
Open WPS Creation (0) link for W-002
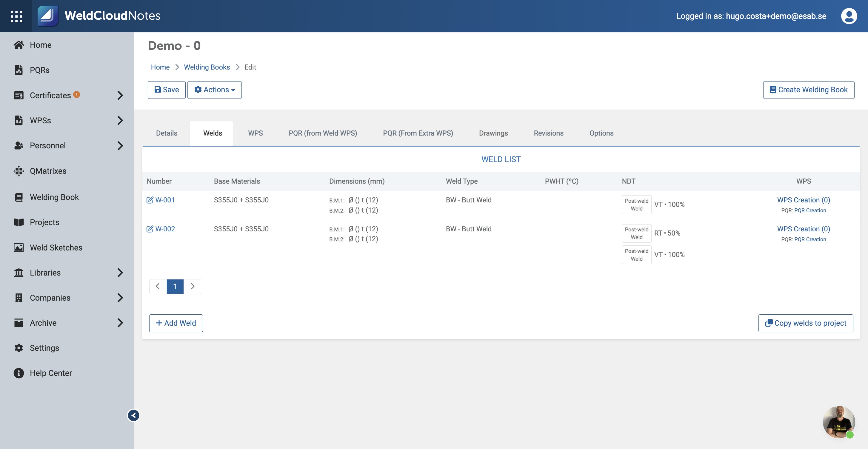tap(803, 229)
